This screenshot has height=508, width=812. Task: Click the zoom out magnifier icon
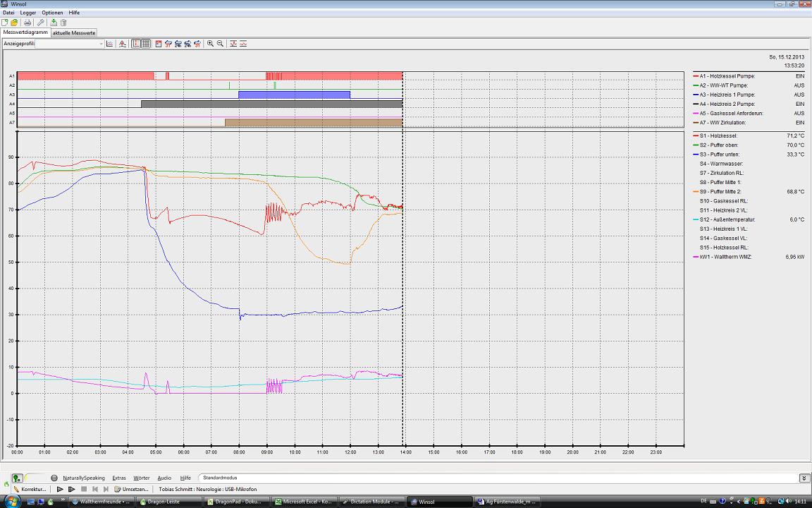coord(220,44)
